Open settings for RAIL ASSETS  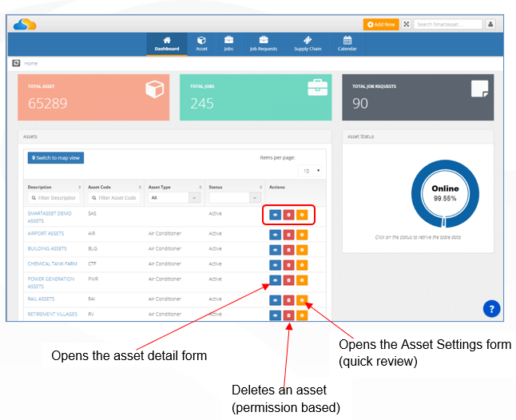(x=302, y=300)
